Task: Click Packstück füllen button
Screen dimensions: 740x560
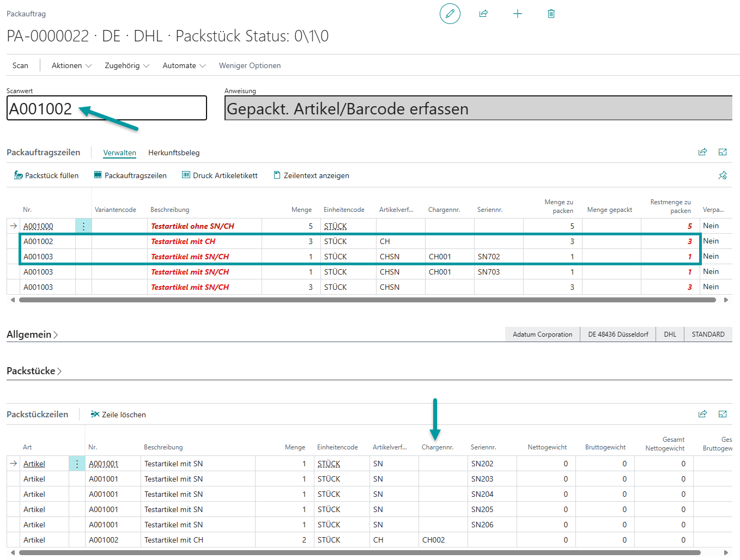Action: [46, 175]
